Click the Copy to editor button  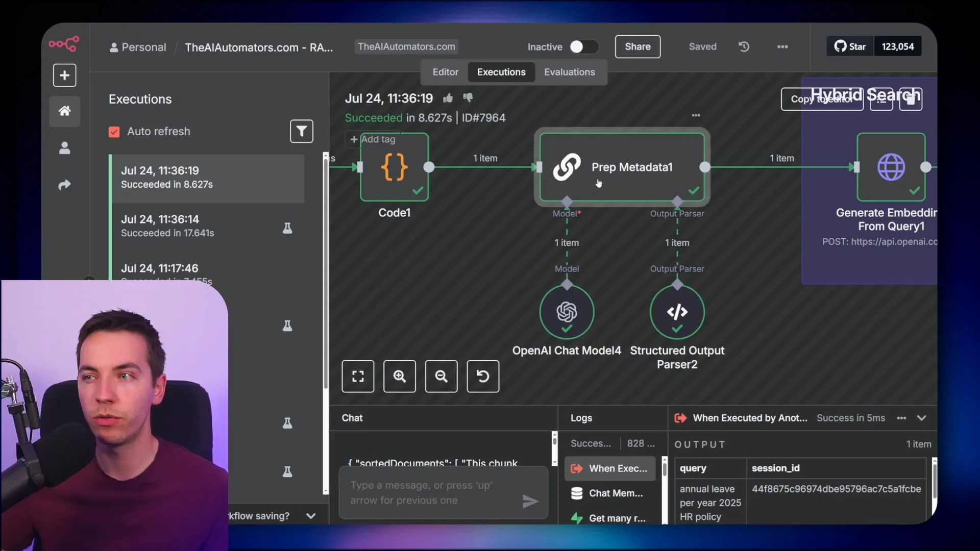822,99
